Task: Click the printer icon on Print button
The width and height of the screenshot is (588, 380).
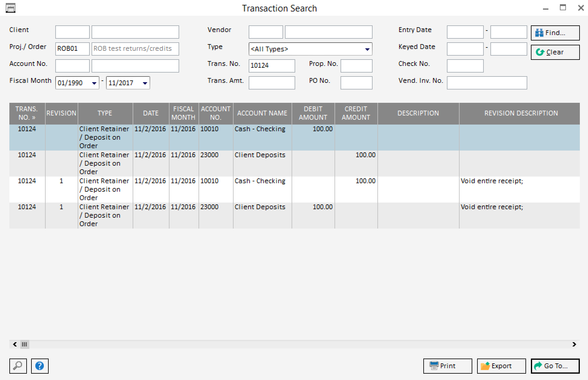Action: tap(434, 366)
